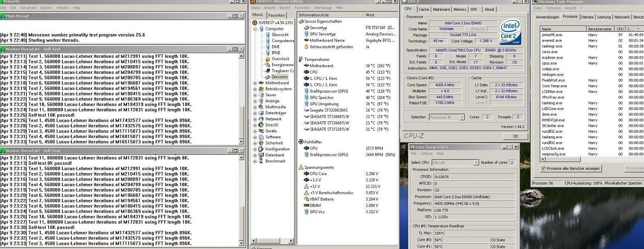Switch to Memory tab in CPU-Z

coord(460,9)
